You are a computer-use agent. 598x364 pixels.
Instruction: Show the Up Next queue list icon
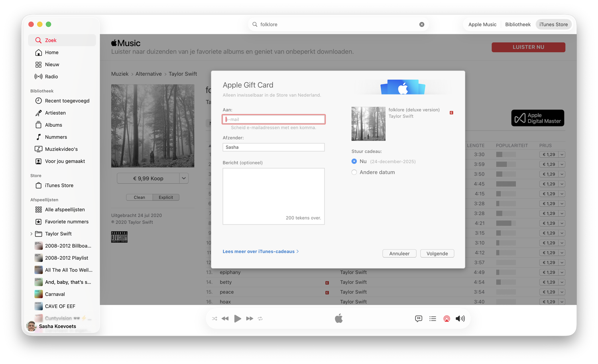433,319
